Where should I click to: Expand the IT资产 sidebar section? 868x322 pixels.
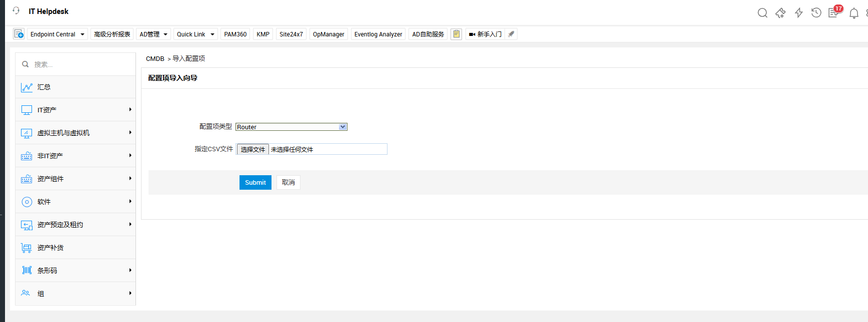tap(75, 110)
